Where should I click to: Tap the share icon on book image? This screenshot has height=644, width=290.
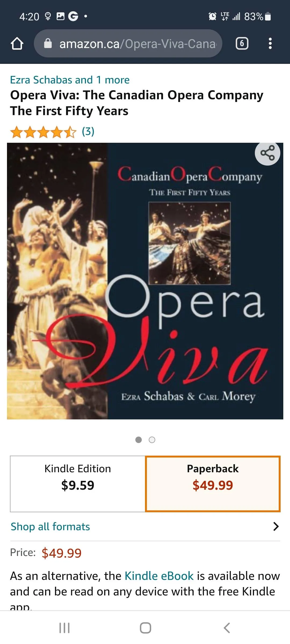click(x=267, y=153)
